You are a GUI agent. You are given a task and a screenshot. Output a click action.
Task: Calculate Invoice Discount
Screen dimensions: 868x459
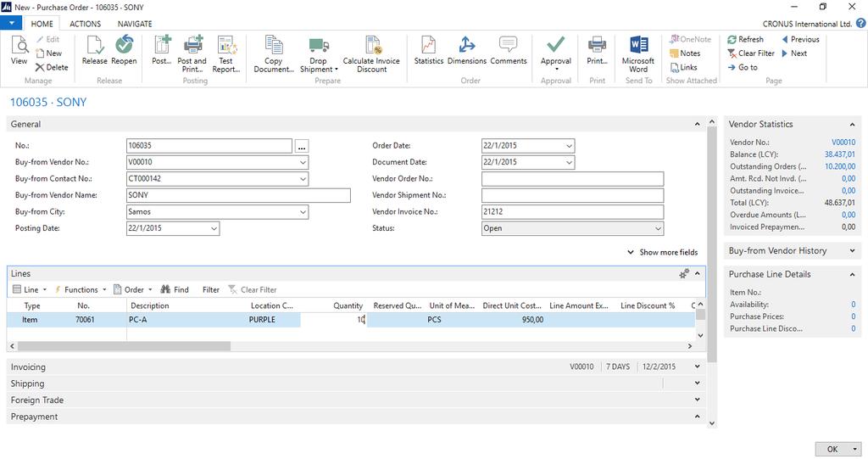371,53
